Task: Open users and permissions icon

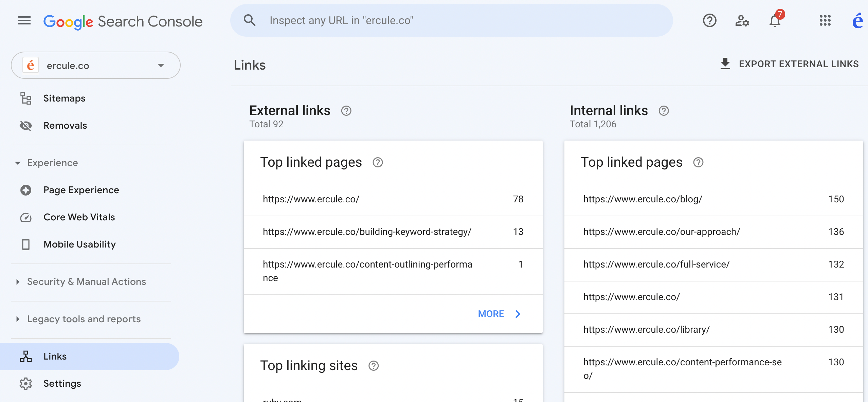Action: click(742, 21)
